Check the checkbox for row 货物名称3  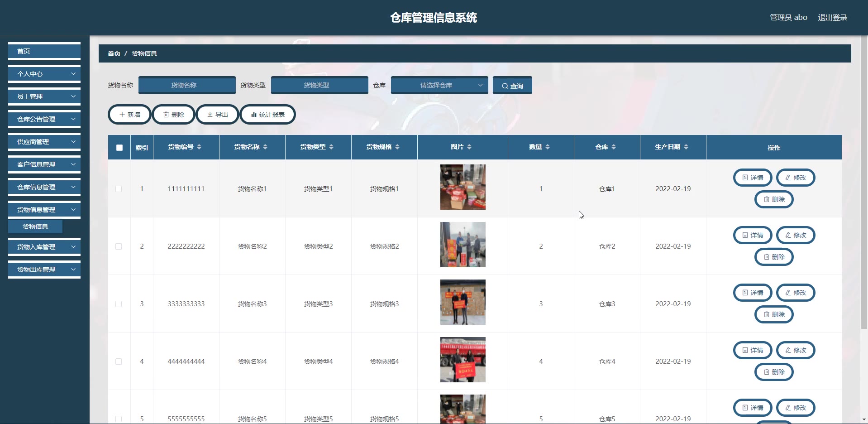tap(119, 304)
